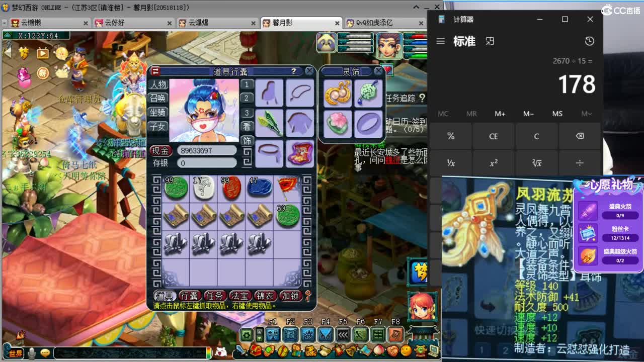Click the 人物 side button
This screenshot has height=362, width=644.
click(158, 84)
